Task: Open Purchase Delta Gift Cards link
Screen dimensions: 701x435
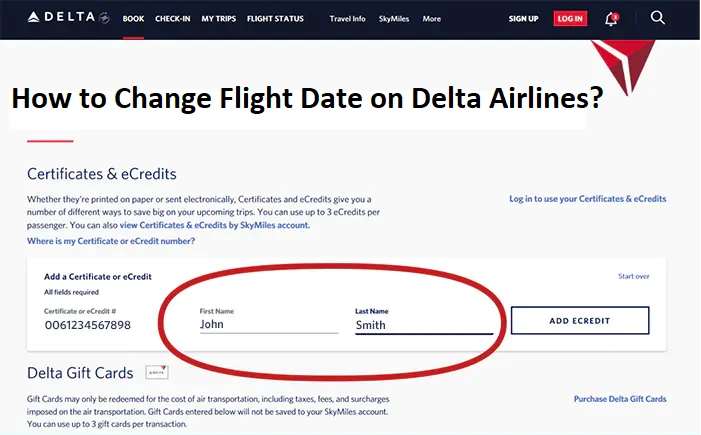Action: 619,399
